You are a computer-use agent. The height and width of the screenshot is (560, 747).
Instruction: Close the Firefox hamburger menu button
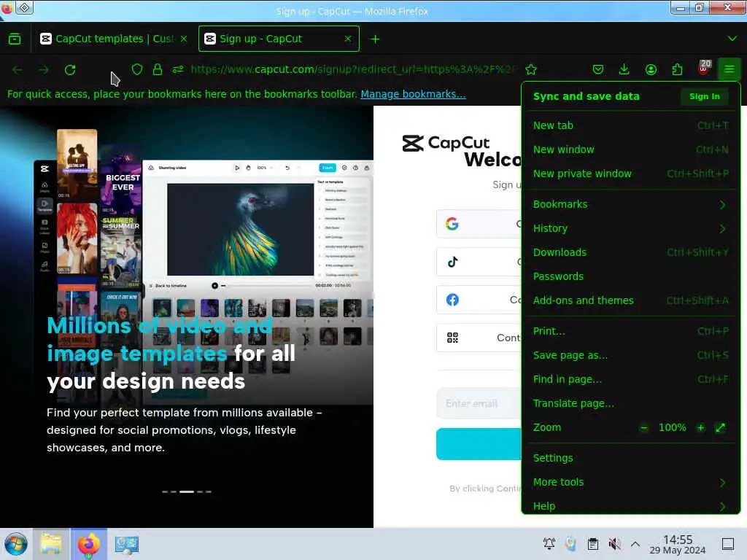pos(729,69)
